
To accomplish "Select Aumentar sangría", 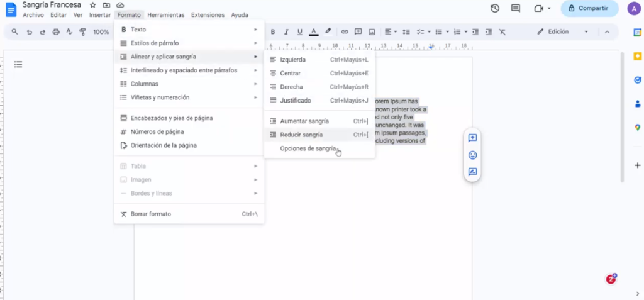I will pos(319,121).
